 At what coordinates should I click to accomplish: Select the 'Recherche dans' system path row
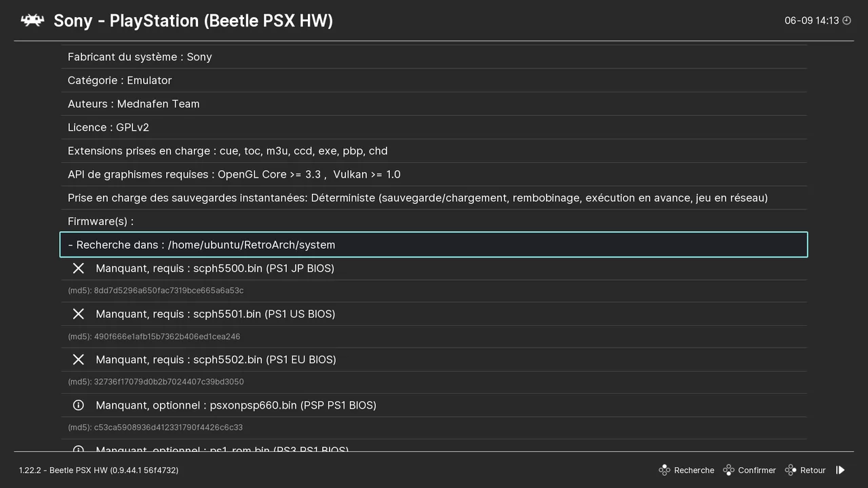pyautogui.click(x=434, y=245)
